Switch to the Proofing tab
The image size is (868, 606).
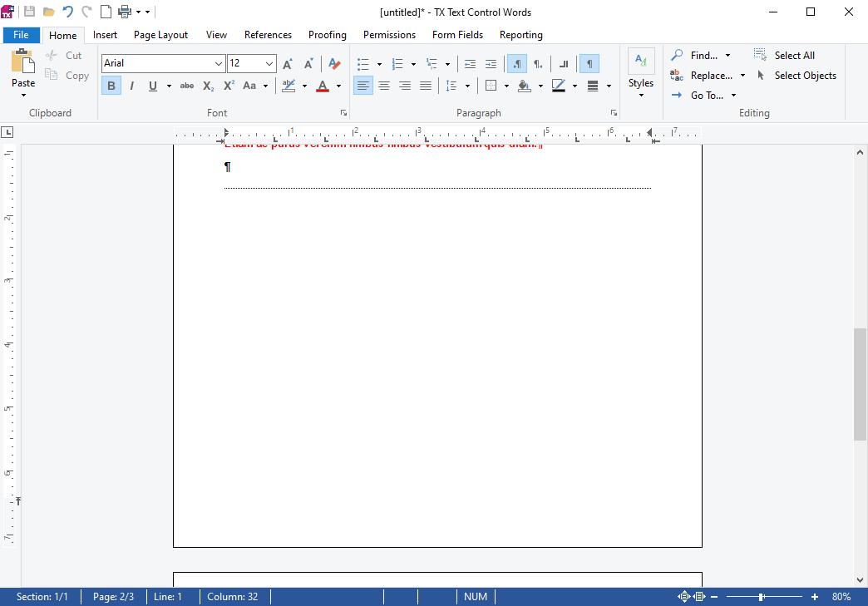coord(327,35)
